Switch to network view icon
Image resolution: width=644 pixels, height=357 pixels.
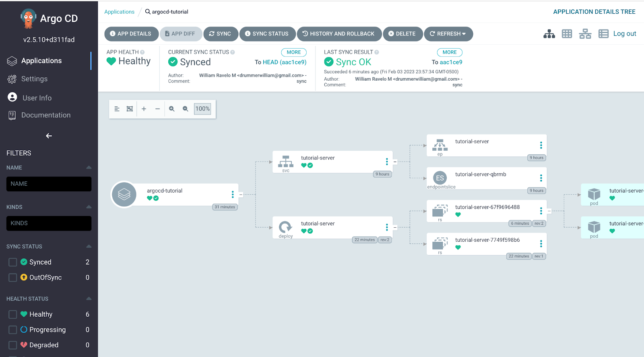click(585, 34)
